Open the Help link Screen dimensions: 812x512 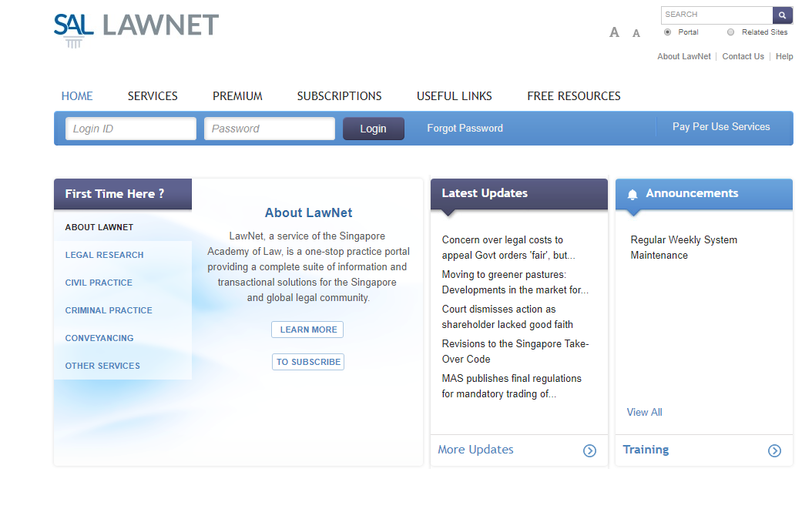(x=784, y=56)
